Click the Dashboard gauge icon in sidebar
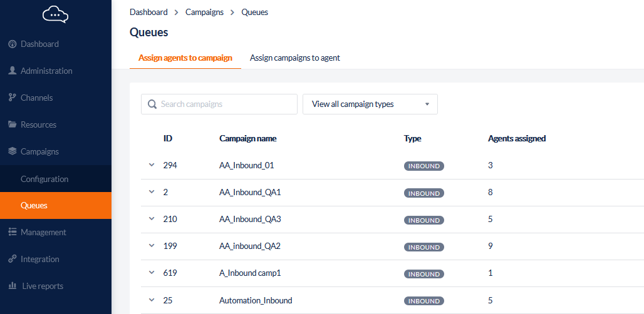 coord(12,44)
